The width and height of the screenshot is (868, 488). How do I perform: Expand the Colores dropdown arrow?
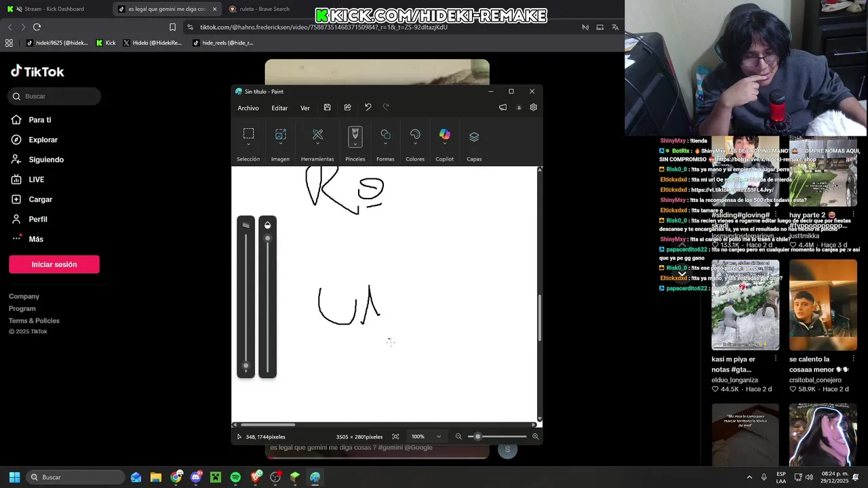[415, 144]
